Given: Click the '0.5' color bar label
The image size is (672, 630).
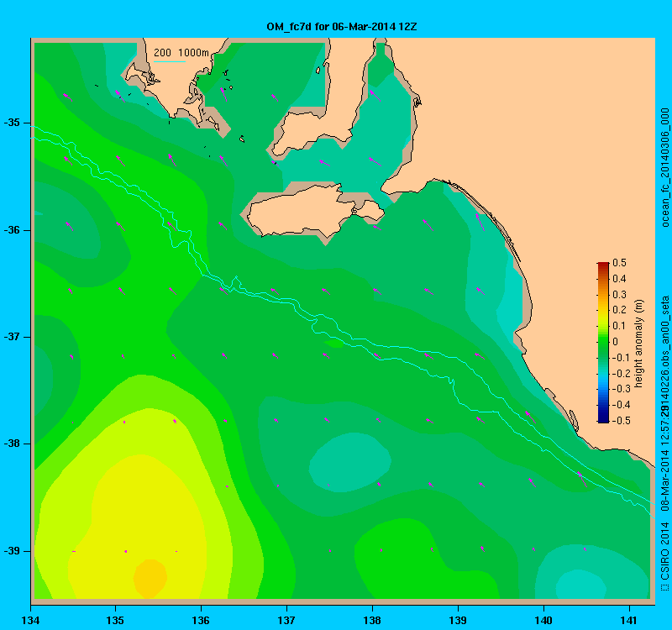Looking at the screenshot, I should click(619, 263).
